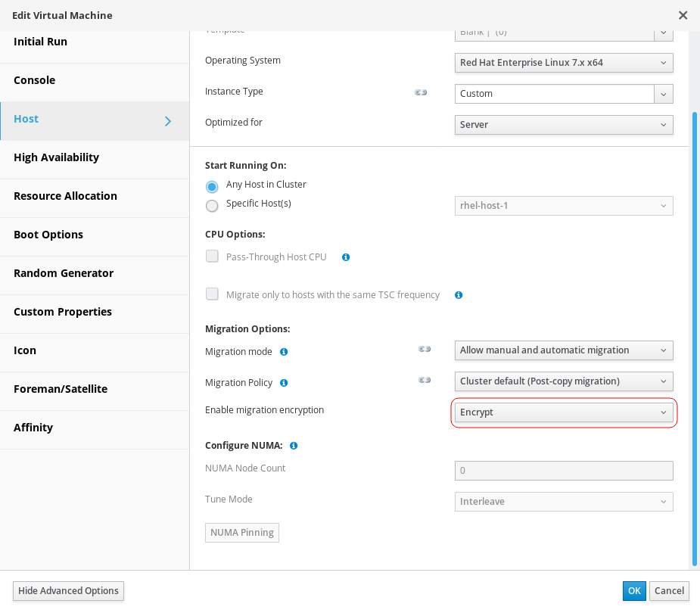Open the Enable migration encryption dropdown
This screenshot has height=613, width=700.
[x=564, y=412]
